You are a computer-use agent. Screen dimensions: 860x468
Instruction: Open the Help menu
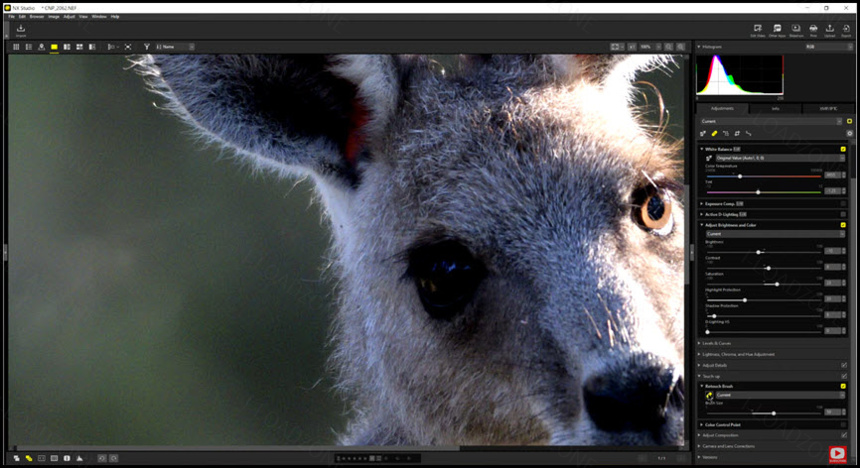(115, 17)
